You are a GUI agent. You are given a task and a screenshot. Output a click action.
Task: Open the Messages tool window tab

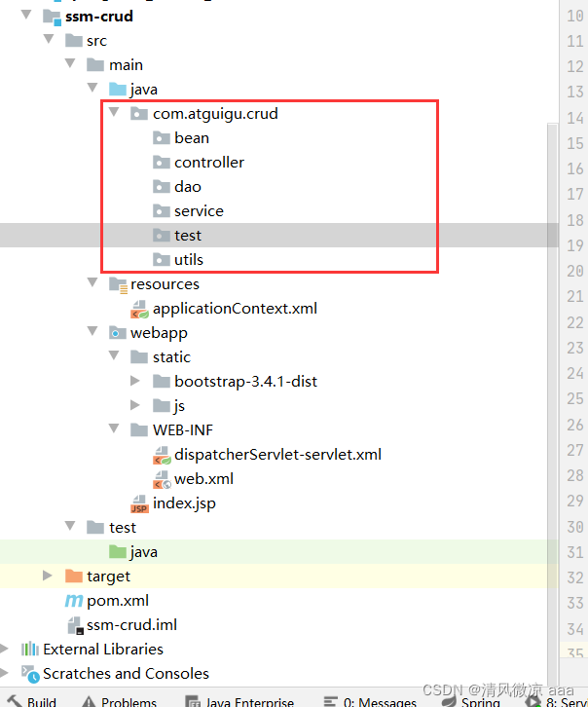pos(371,701)
